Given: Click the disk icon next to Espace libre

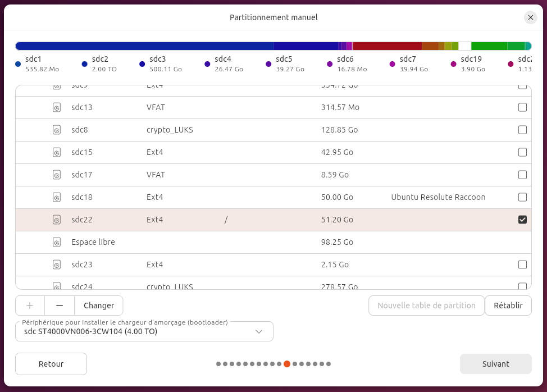Looking at the screenshot, I should click(x=57, y=242).
